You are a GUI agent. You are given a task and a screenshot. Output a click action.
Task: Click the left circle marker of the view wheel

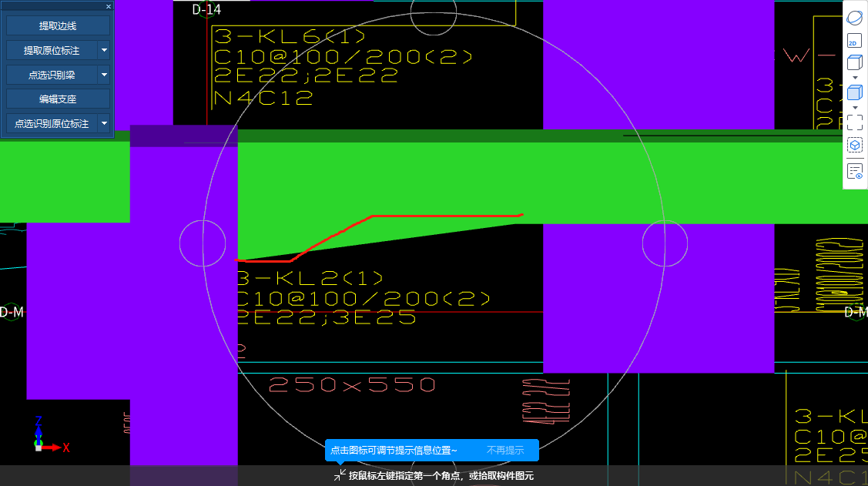[x=203, y=243]
